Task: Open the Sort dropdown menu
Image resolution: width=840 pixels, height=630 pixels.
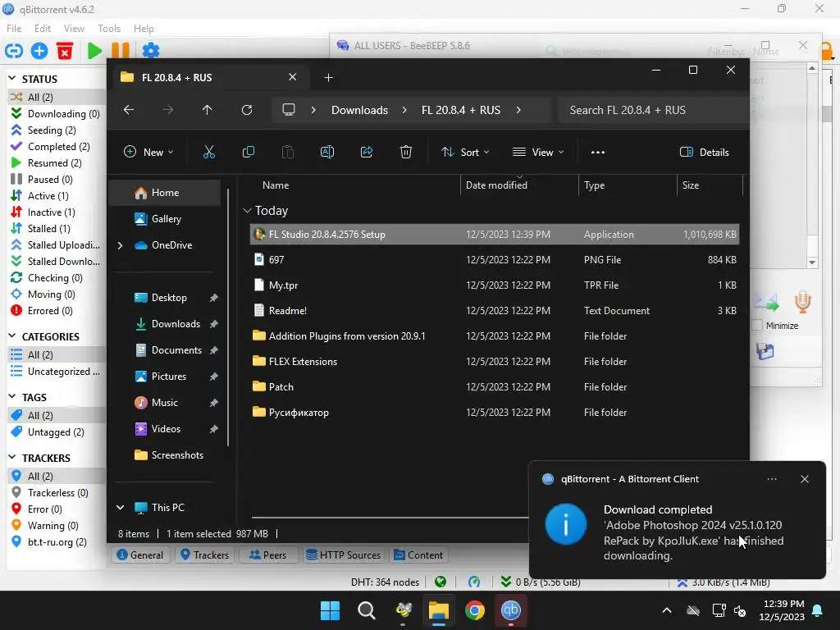Action: [465, 152]
